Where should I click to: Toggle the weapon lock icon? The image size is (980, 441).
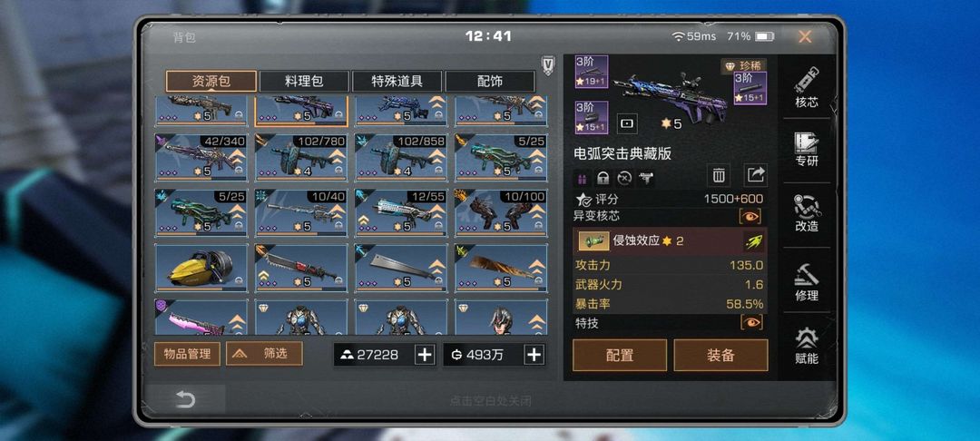coord(603,179)
